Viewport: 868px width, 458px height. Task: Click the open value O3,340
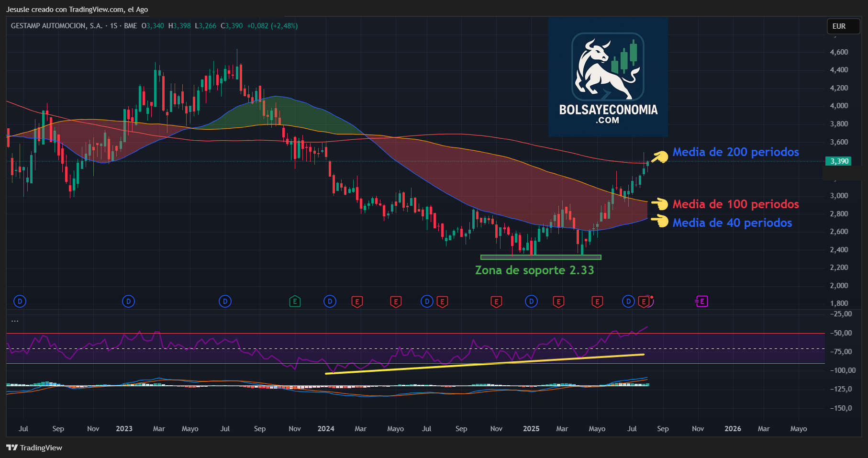click(153, 26)
